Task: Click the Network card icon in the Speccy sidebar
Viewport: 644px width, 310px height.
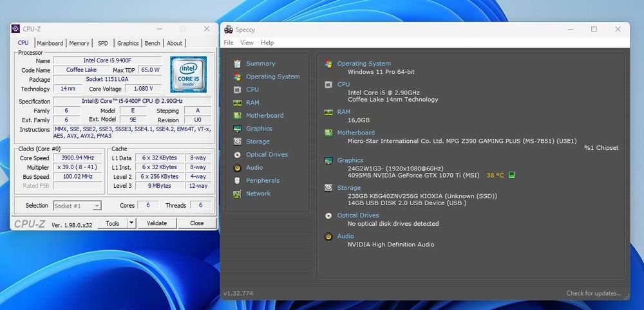Action: coord(237,194)
